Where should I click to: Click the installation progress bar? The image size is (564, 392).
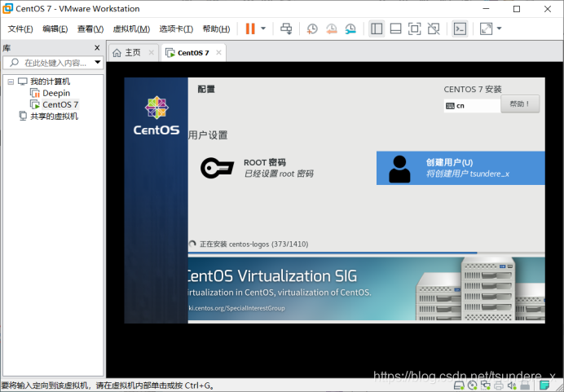tap(366, 253)
